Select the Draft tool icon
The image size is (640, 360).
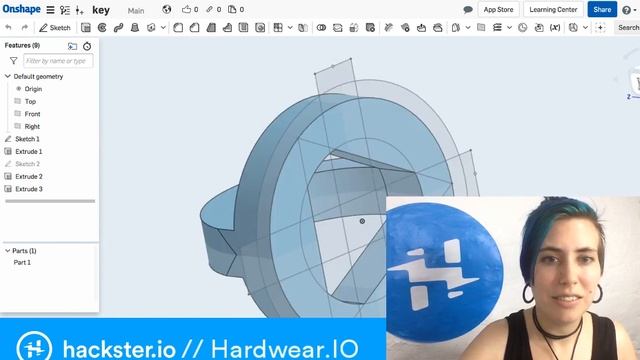click(x=211, y=28)
